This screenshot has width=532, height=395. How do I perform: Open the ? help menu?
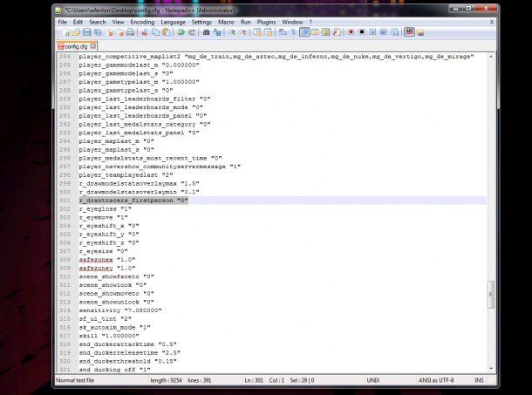(310, 22)
